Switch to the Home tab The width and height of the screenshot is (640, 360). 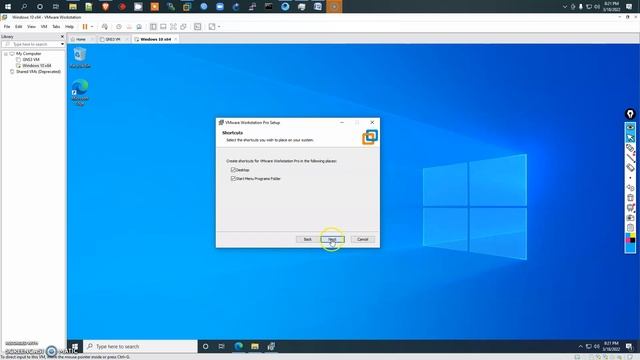point(81,39)
